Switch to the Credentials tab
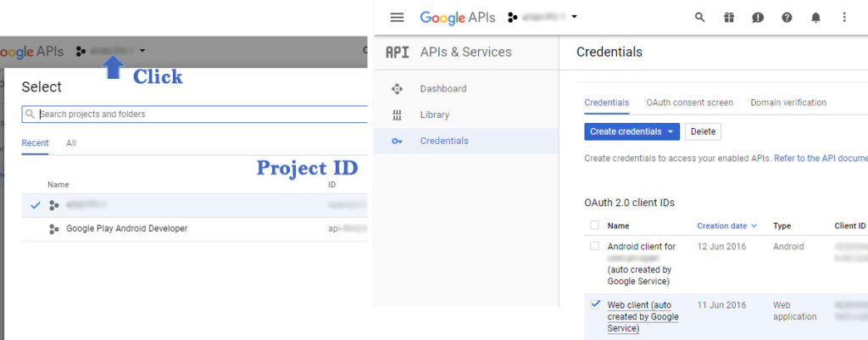Screen dimensions: 868x340 (x=606, y=103)
